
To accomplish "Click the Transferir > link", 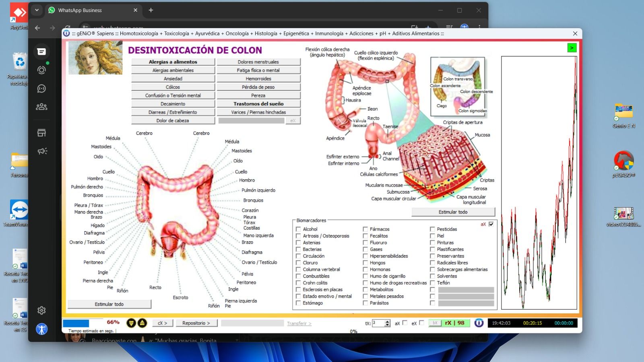I will [299, 323].
